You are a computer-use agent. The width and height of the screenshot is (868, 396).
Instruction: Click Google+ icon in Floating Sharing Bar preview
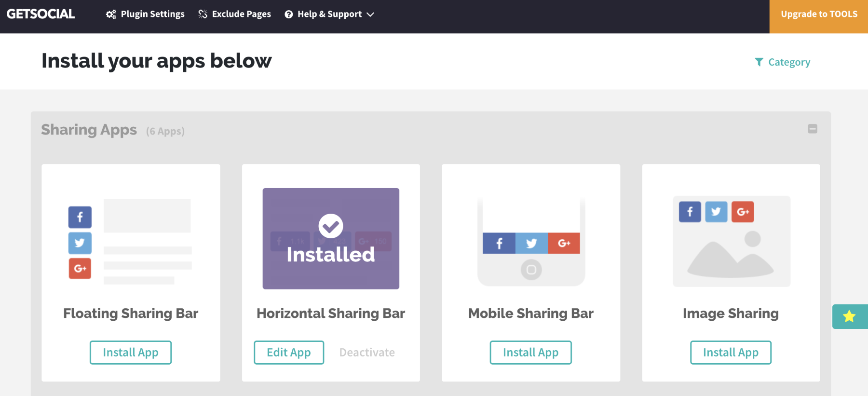(x=80, y=269)
